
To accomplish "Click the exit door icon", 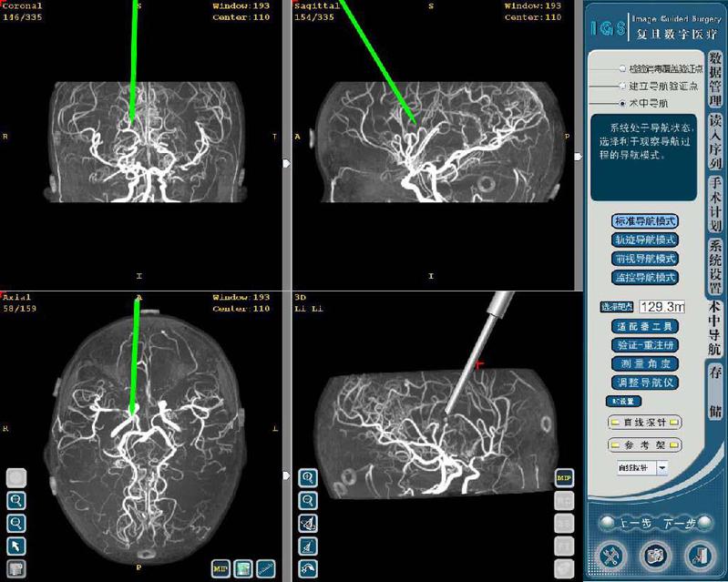I will [697, 555].
